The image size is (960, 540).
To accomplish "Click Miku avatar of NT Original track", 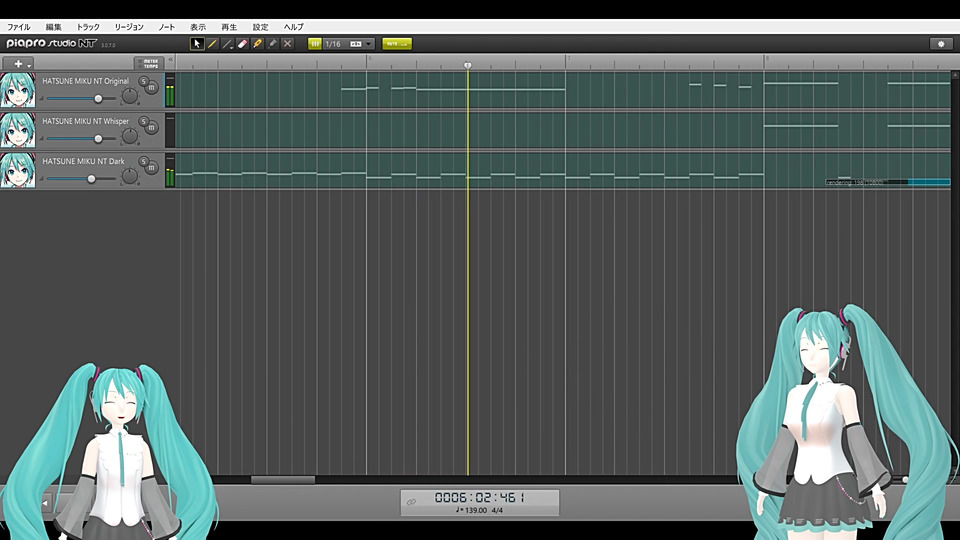I will click(x=18, y=90).
